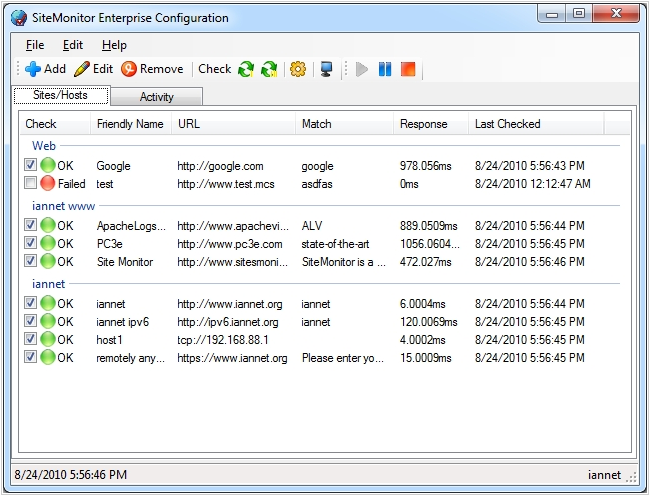Screen dimensions: 649x495
Task: Select the Site Monitor row
Action: tap(125, 262)
